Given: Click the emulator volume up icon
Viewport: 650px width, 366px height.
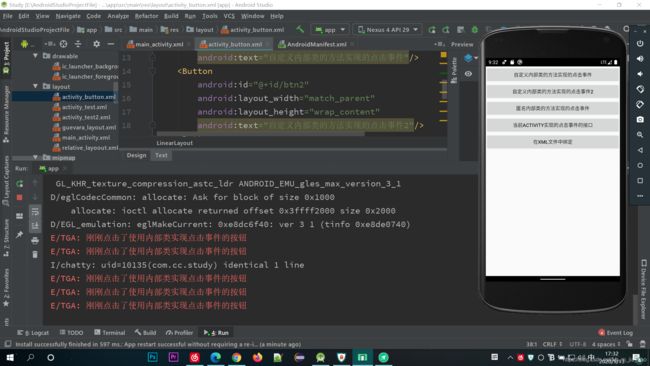Looking at the screenshot, I should coord(640,59).
